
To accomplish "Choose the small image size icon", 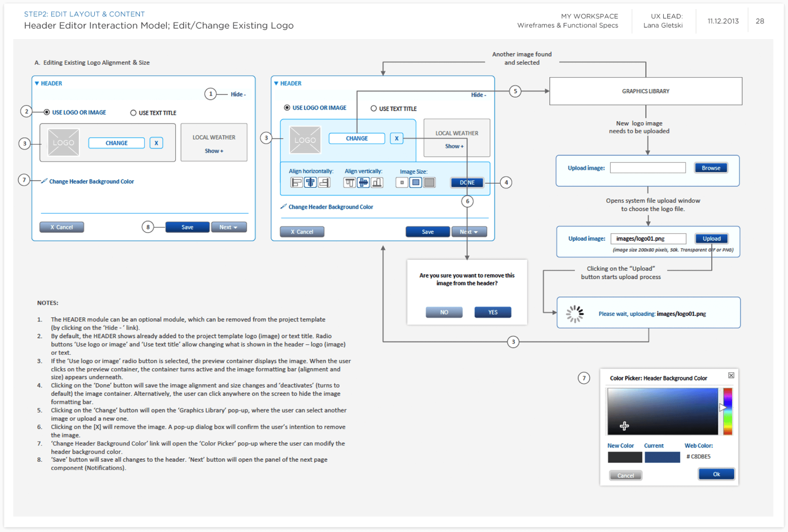I will pos(402,182).
